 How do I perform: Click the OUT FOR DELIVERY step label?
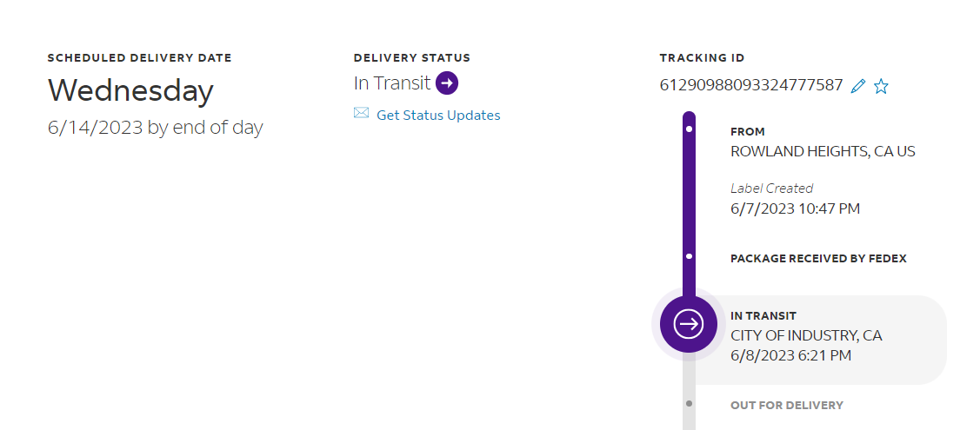click(x=786, y=405)
